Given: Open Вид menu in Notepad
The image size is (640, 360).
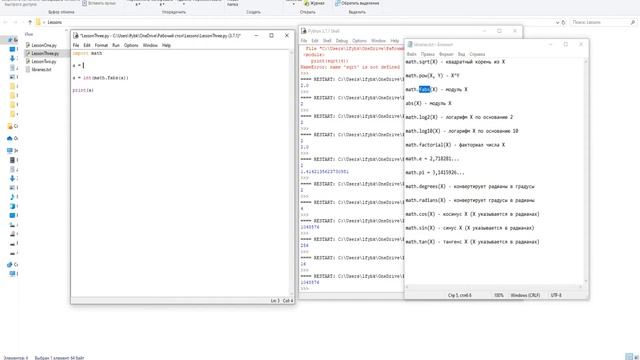Looking at the screenshot, I should [461, 54].
